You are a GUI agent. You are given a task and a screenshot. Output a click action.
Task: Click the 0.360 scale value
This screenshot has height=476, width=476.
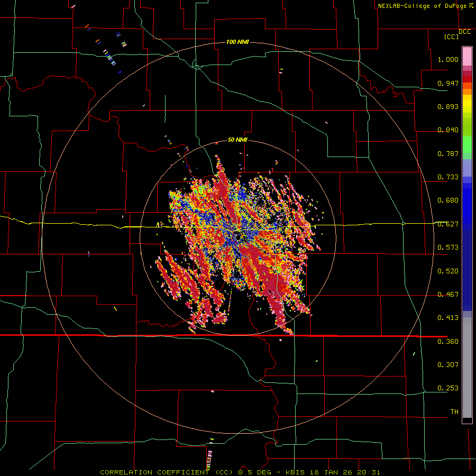pyautogui.click(x=448, y=342)
